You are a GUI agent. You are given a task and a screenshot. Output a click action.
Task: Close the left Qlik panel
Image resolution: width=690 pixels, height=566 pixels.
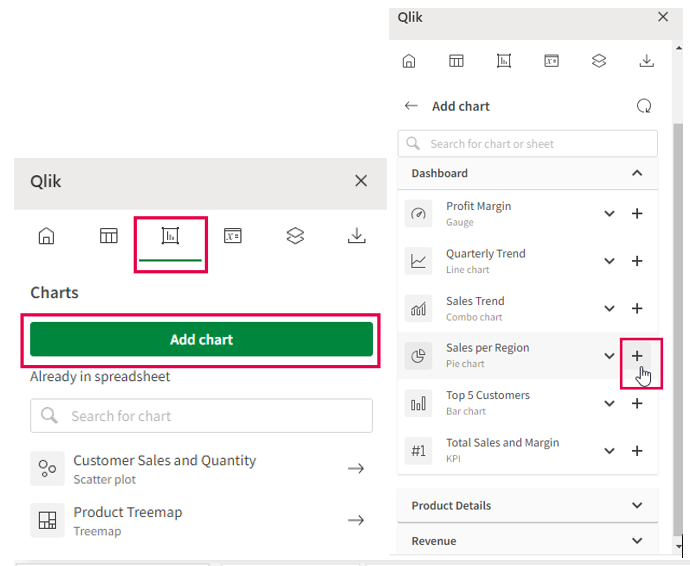(361, 181)
